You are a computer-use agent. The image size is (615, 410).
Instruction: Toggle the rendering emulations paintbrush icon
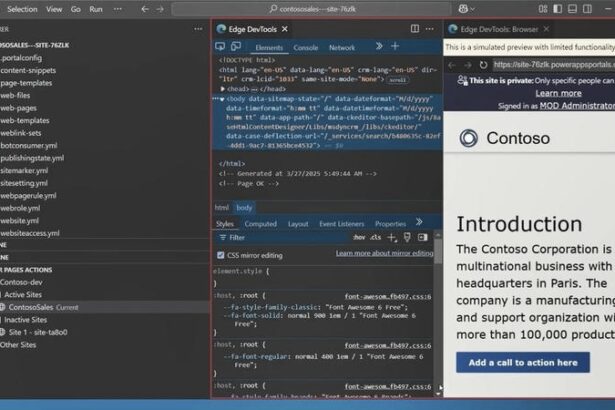(407, 237)
